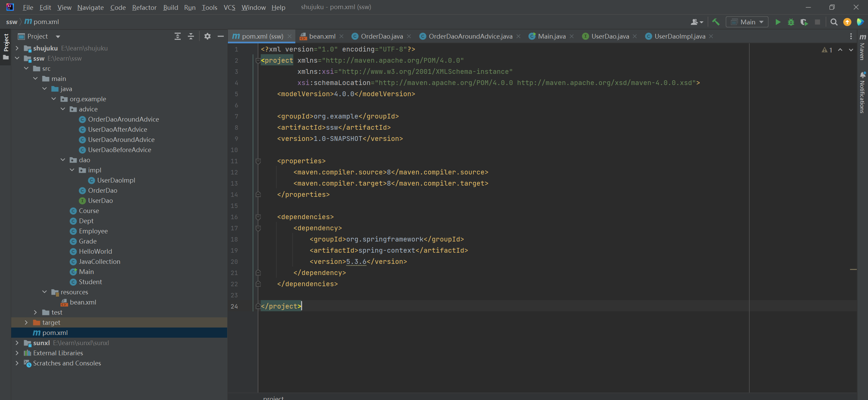Image resolution: width=868 pixels, height=400 pixels.
Task: Run with coverage shield icon
Action: (x=804, y=22)
